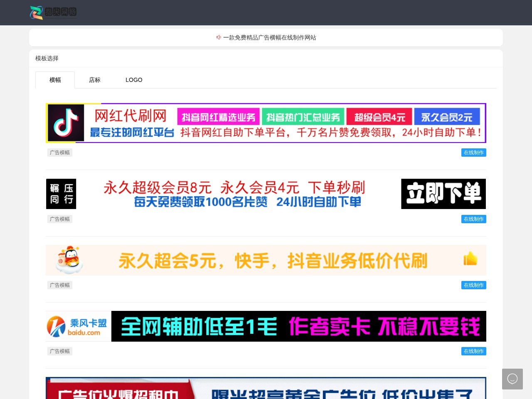This screenshot has width=532, height=399.
Task: Click 在线制作 under the 立即下单 banner
Action: [474, 219]
